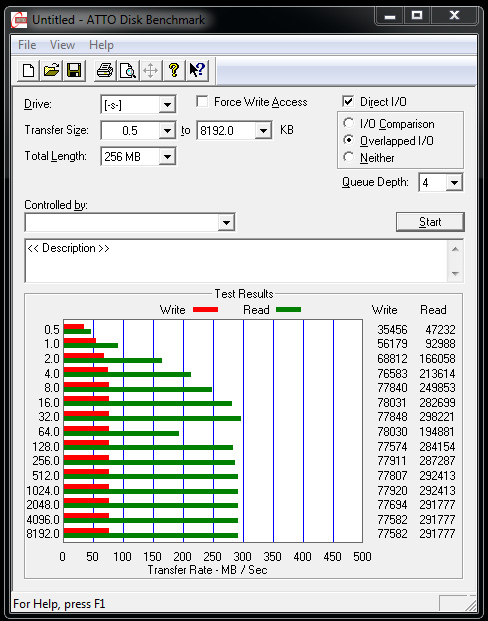
Task: Open the Total Length 256 MB dropdown
Action: tap(167, 157)
